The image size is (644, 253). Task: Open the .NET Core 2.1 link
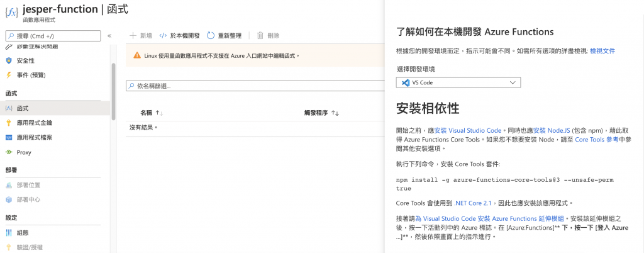(x=473, y=203)
